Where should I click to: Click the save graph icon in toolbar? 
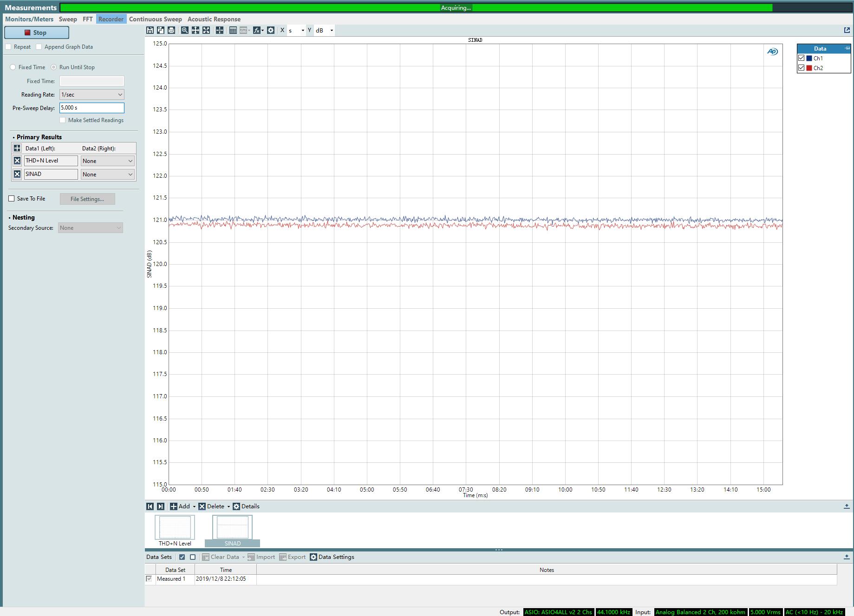(x=150, y=30)
